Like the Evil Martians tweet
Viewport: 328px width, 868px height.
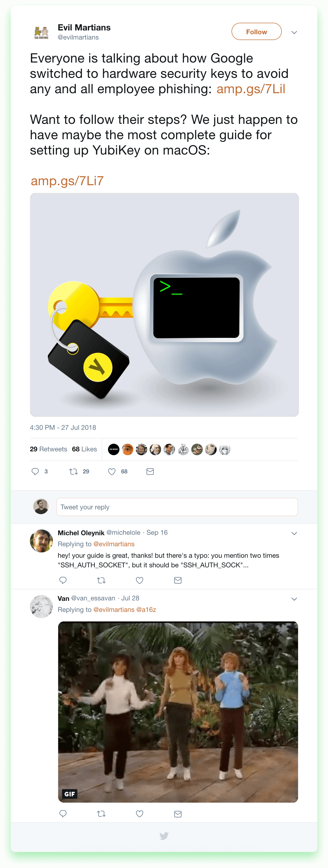112,471
